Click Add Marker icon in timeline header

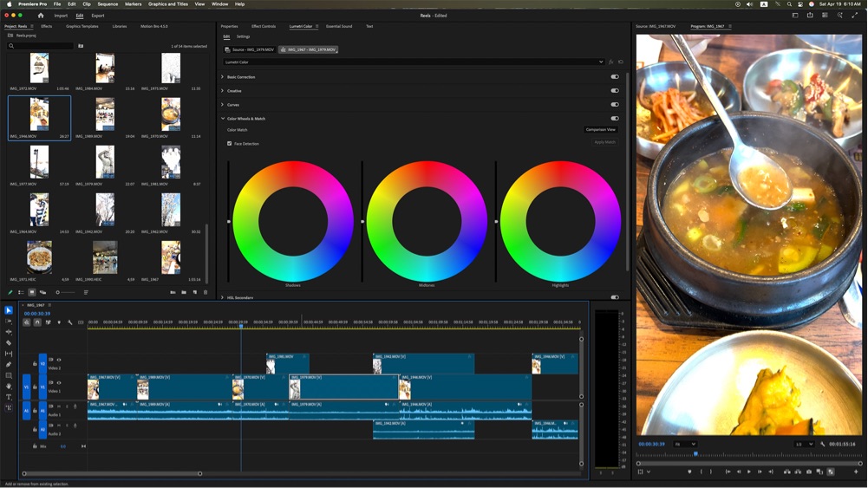(59, 322)
